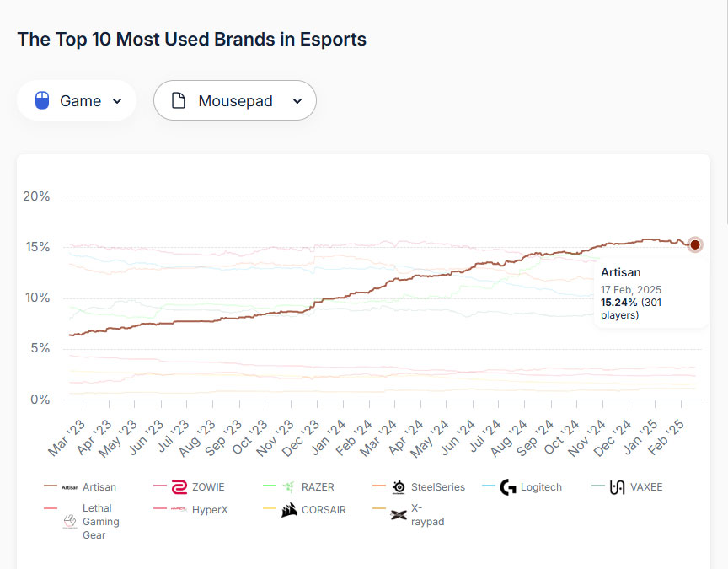Click the HyperX logo icon
The width and height of the screenshot is (728, 569).
[x=179, y=509]
